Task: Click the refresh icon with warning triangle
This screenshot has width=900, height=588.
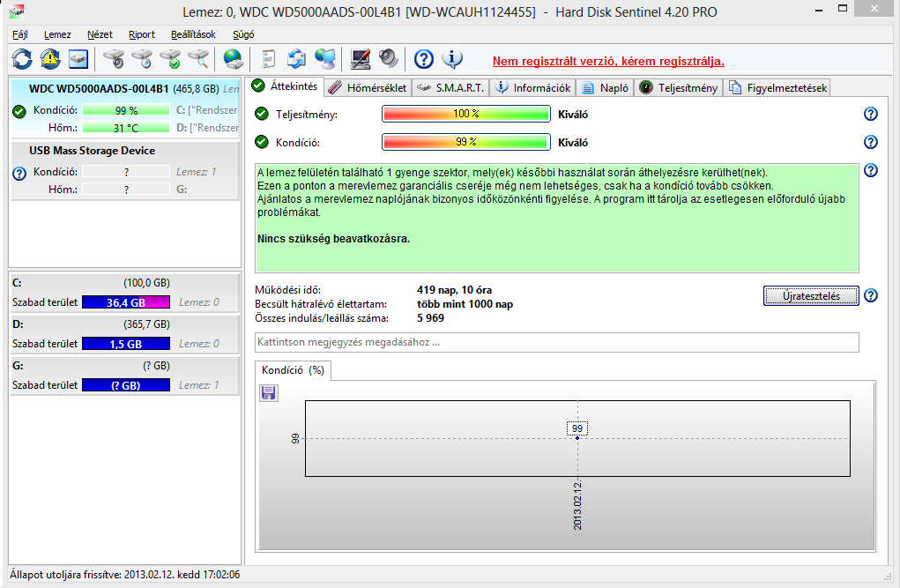Action: (x=50, y=58)
